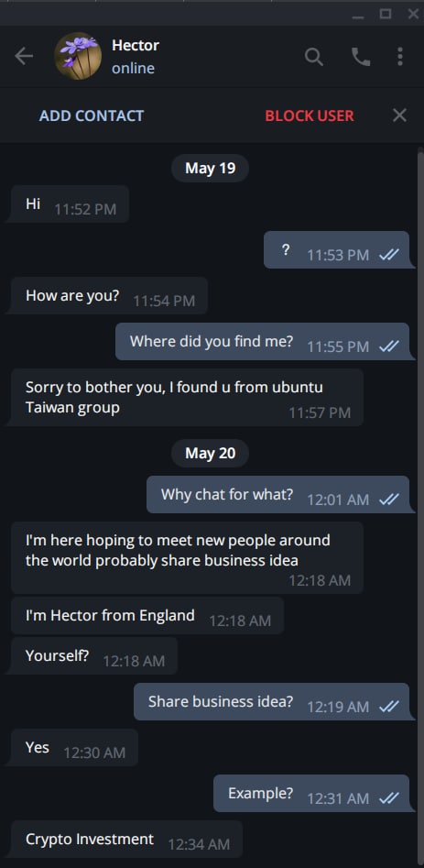Select the "Crypto Investment" message

[x=126, y=840]
